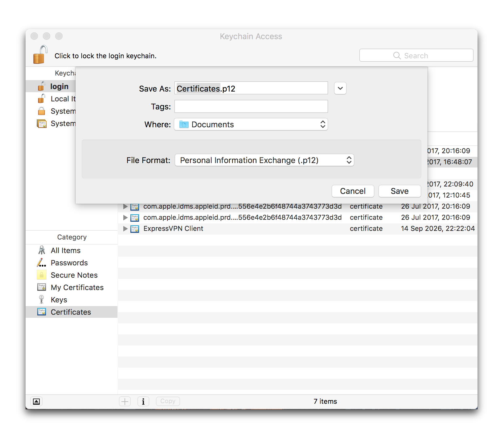Open the Where folder dropdown showing Documents
Image resolution: width=504 pixels, height=438 pixels.
[251, 125]
